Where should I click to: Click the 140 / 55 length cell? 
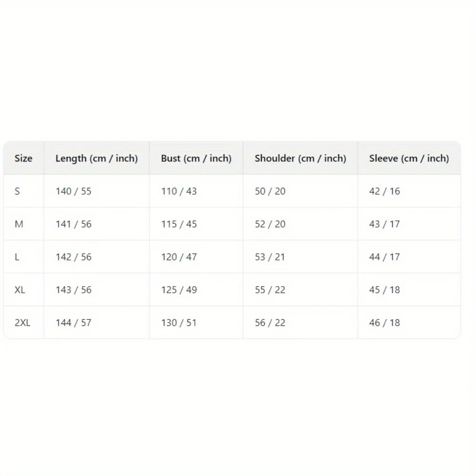[73, 191]
